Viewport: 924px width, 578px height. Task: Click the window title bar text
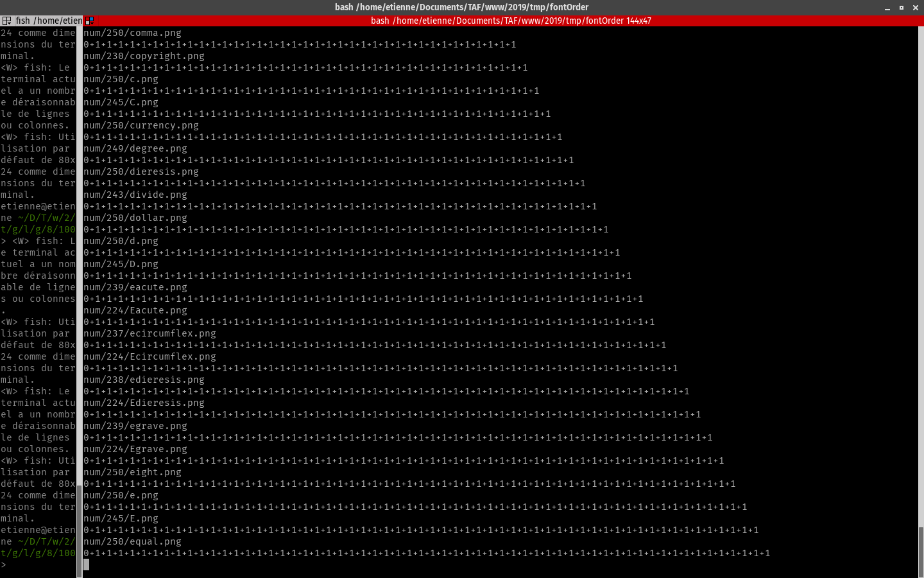461,7
